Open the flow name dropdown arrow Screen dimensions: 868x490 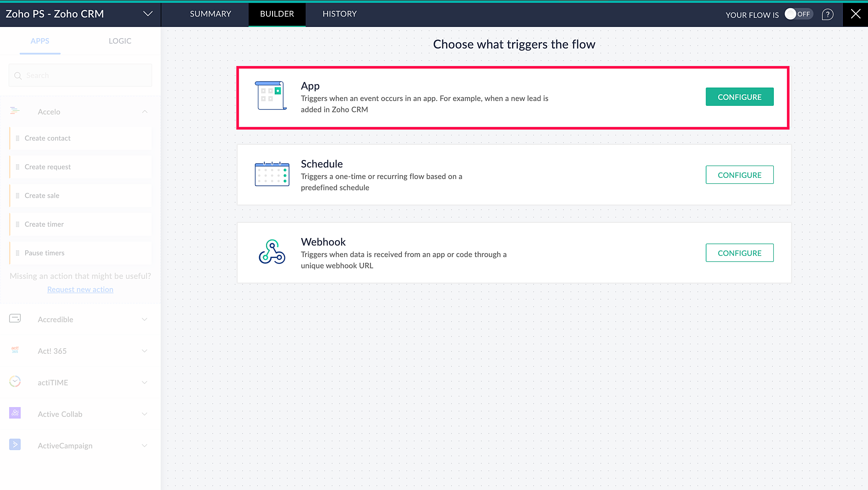click(148, 14)
